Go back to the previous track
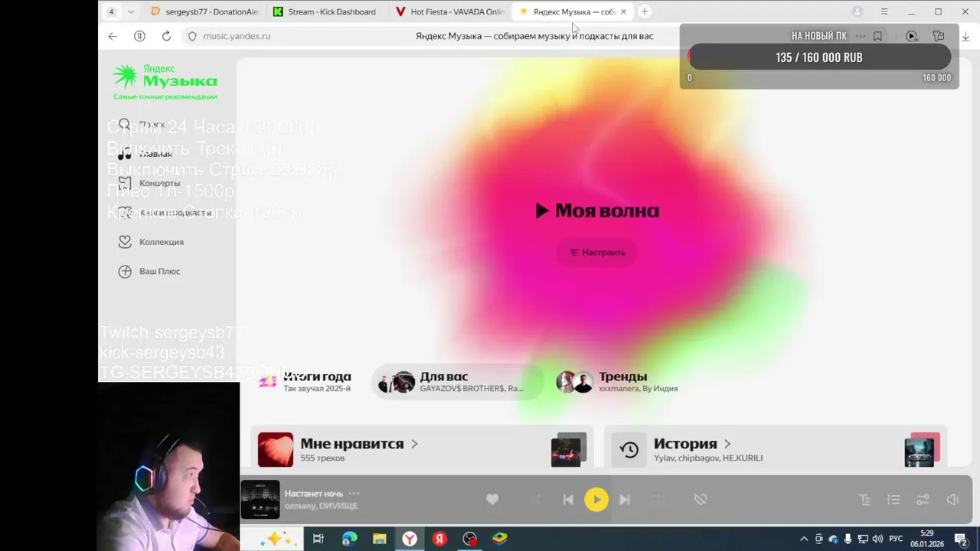Screen dimensions: 980x551 568,500
